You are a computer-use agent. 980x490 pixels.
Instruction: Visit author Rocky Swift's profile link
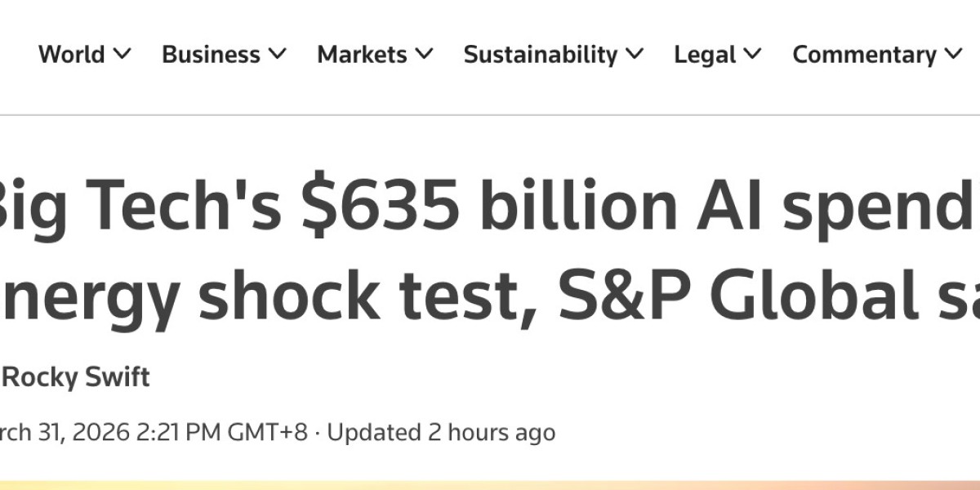77,377
